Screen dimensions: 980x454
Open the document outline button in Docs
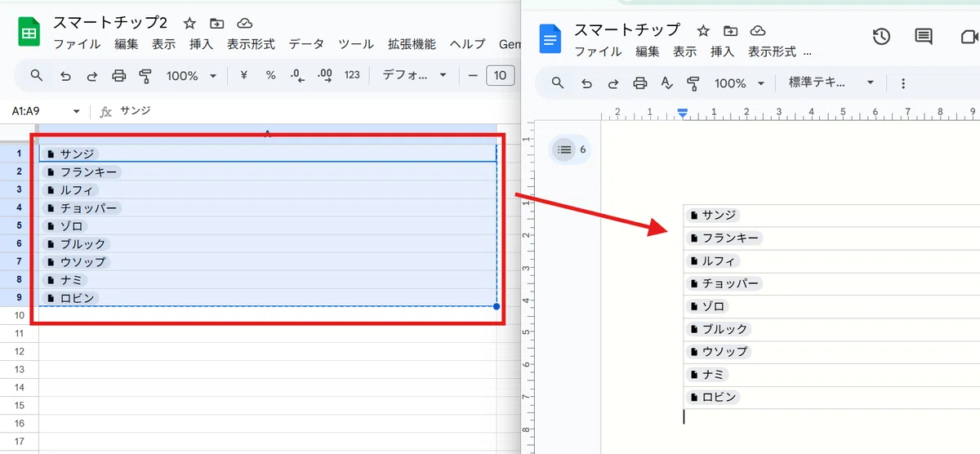click(x=564, y=149)
